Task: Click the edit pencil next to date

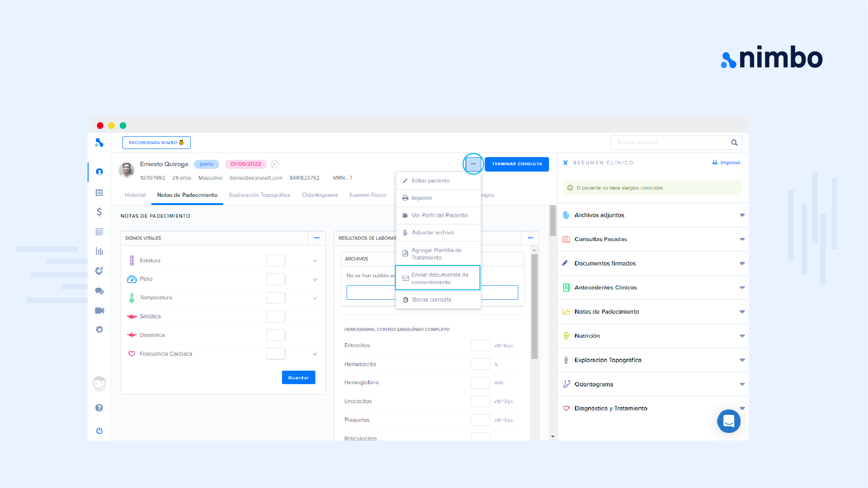Action: 274,164
